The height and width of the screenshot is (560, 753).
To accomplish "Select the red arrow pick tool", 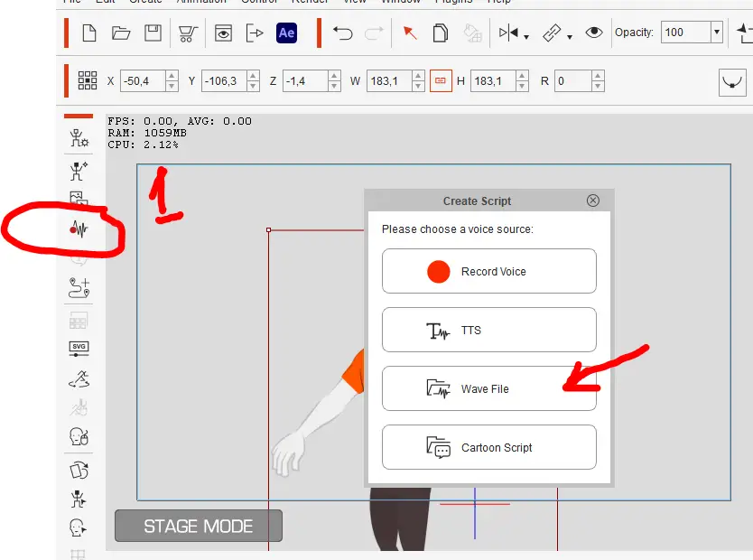I will pos(410,33).
